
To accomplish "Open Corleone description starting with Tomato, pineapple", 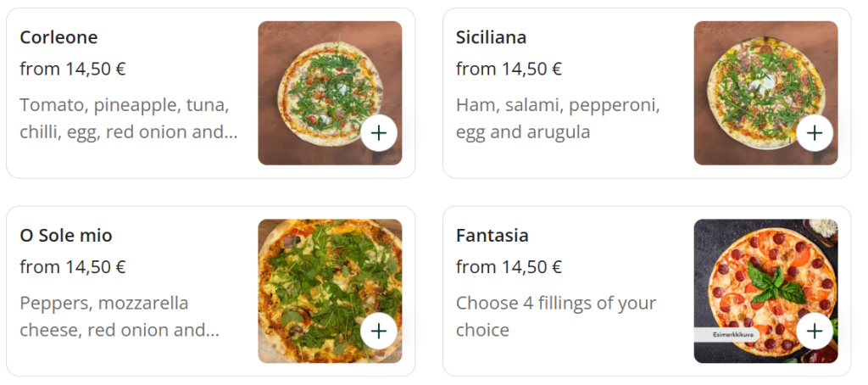I will pos(127,119).
